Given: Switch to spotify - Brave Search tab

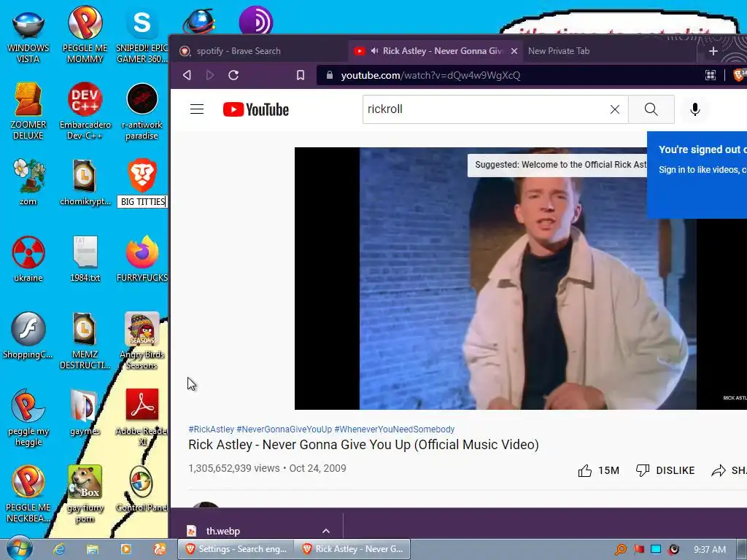Looking at the screenshot, I should coord(260,51).
